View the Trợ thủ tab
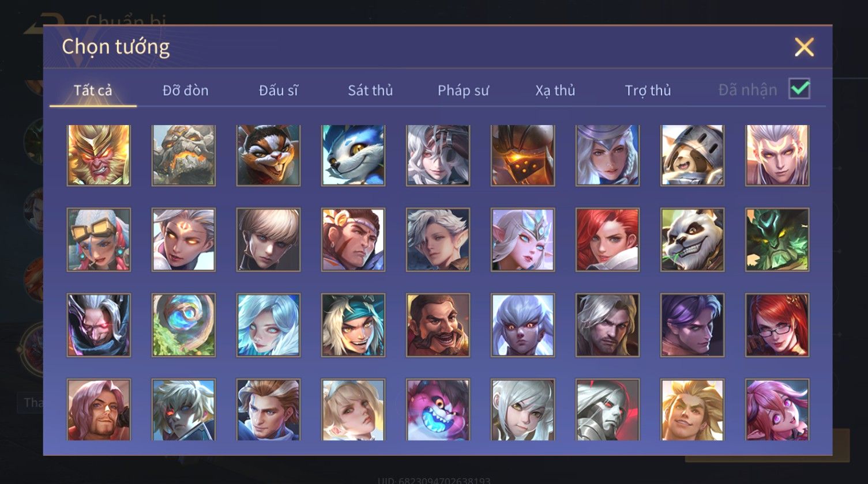868x484 pixels. (x=648, y=90)
